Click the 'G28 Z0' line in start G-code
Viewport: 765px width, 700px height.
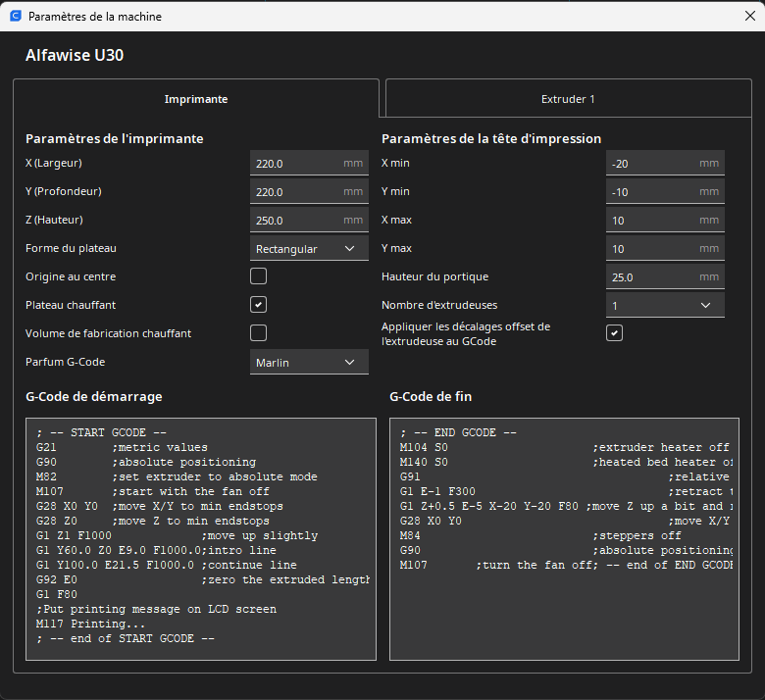point(153,521)
